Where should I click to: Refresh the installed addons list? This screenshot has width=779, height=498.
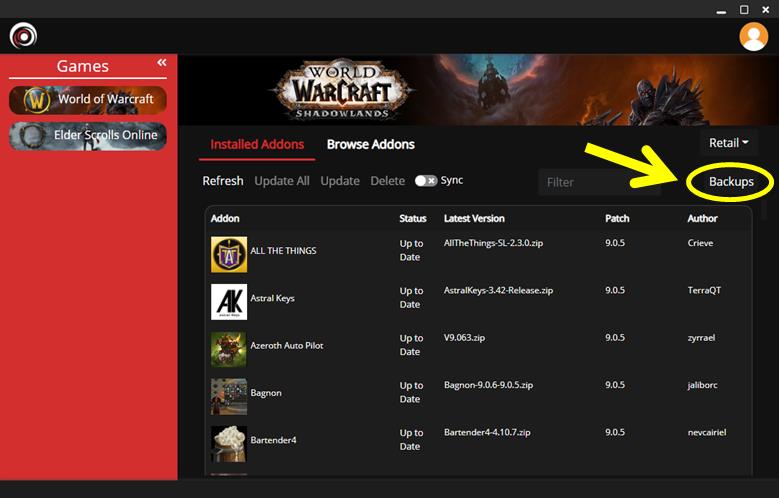(x=223, y=181)
